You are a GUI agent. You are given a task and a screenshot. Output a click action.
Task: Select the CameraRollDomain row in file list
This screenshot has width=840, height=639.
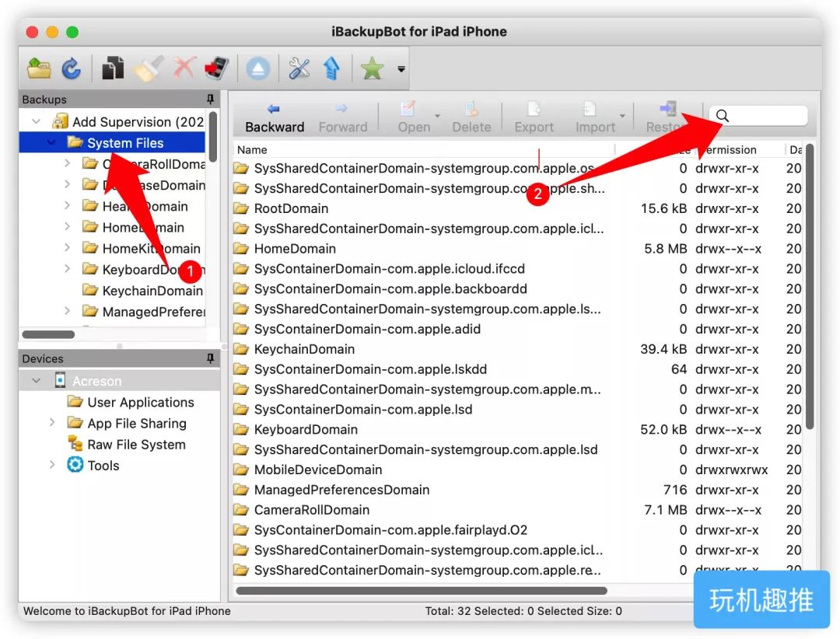[517, 510]
